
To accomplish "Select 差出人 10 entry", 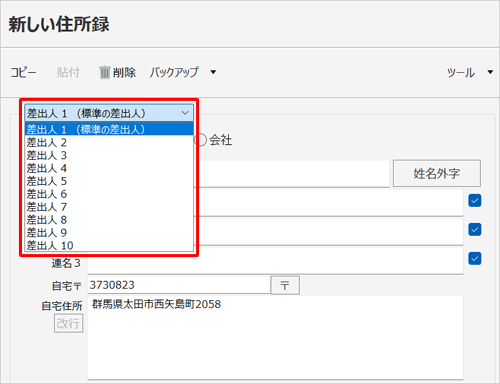I will click(109, 246).
